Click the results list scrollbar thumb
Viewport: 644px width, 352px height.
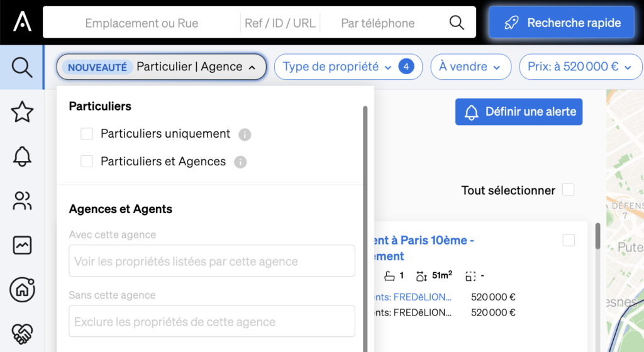(597, 236)
